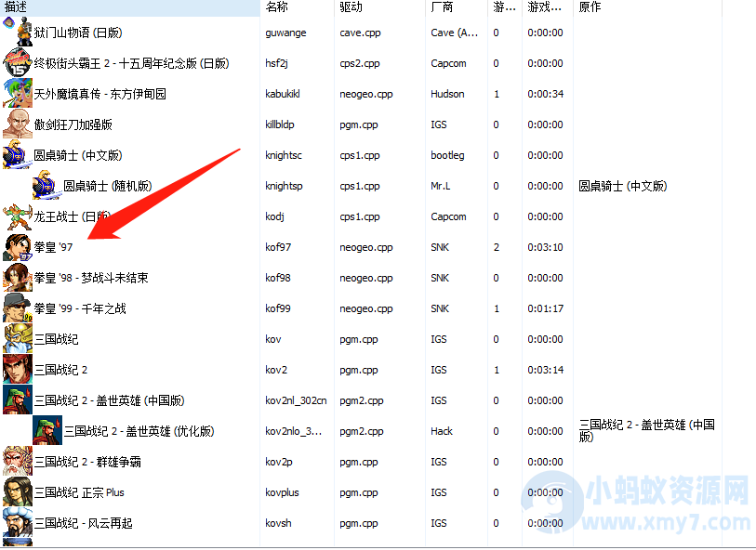
Task: Click the pgm2.cpp driver of kov2nl_302cn
Action: pyautogui.click(x=361, y=400)
